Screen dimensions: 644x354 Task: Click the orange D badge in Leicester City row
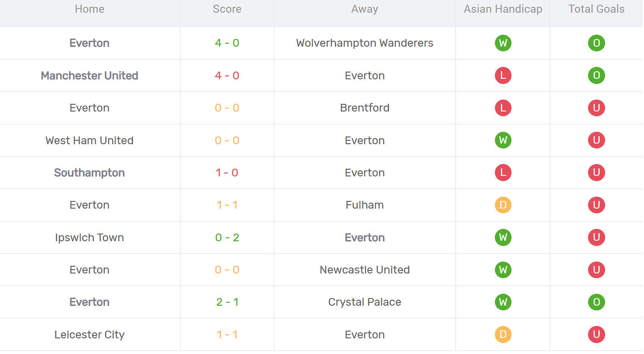coord(503,334)
